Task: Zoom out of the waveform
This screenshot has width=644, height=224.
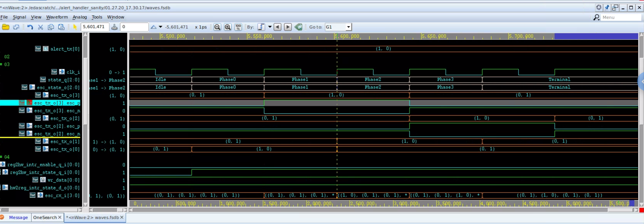Action: click(217, 27)
